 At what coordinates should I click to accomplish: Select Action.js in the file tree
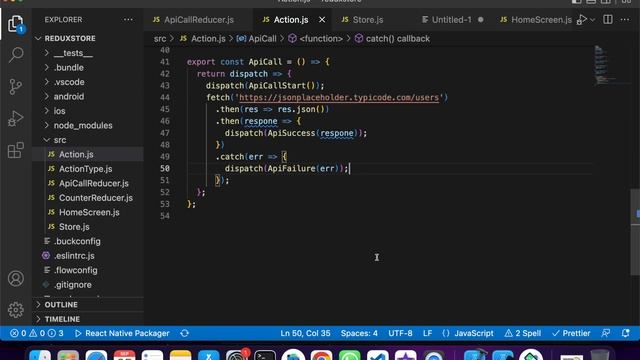[x=88, y=154]
